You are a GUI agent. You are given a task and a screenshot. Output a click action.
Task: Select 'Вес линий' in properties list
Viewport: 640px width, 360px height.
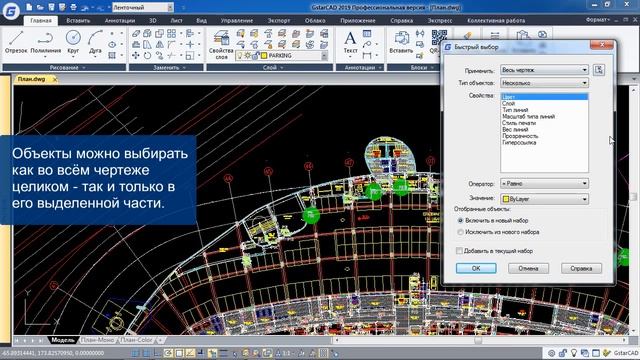tap(515, 129)
